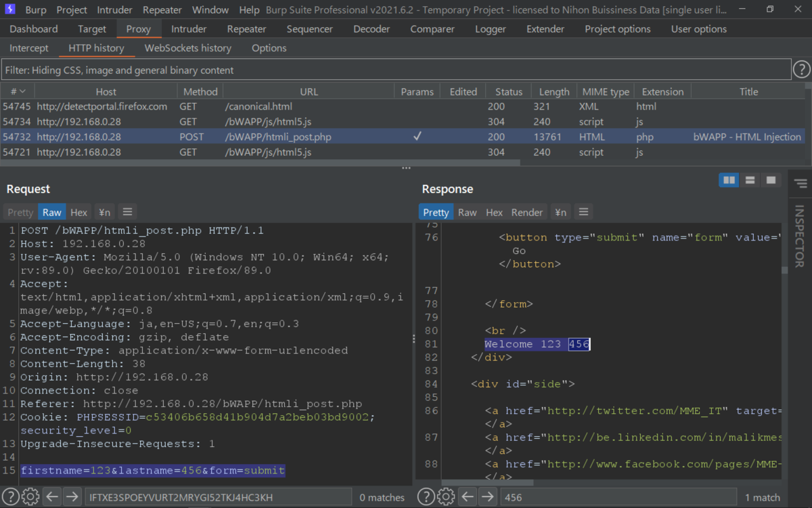This screenshot has width=812, height=508.
Task: Switch to the Logger tab
Action: (x=491, y=29)
